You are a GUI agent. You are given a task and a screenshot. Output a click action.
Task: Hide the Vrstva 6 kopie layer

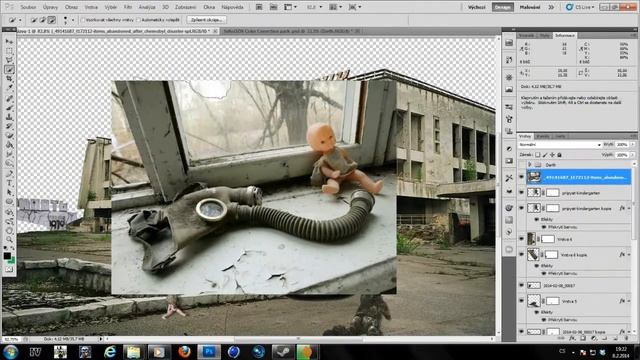pos(522,254)
